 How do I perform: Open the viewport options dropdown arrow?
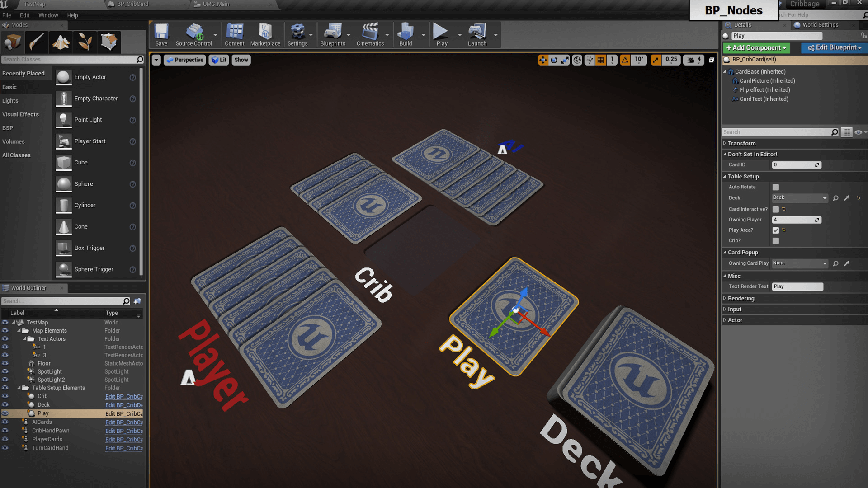pos(156,60)
